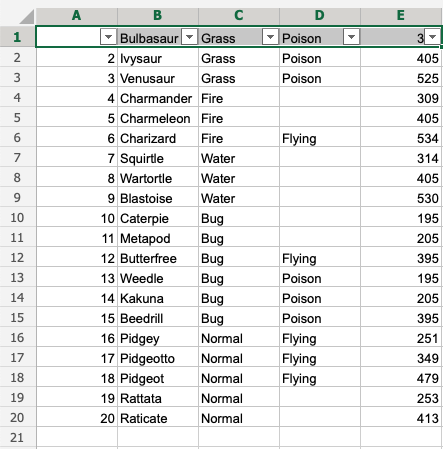The height and width of the screenshot is (449, 443).
Task: Open the filter dropdown in cell A1
Action: coord(108,37)
